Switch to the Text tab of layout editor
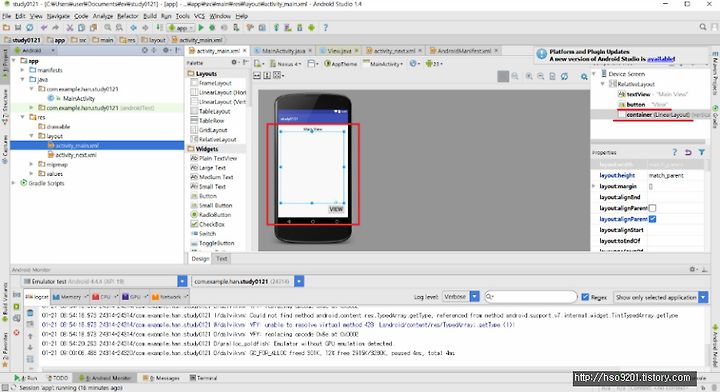720x392 pixels. (222, 258)
